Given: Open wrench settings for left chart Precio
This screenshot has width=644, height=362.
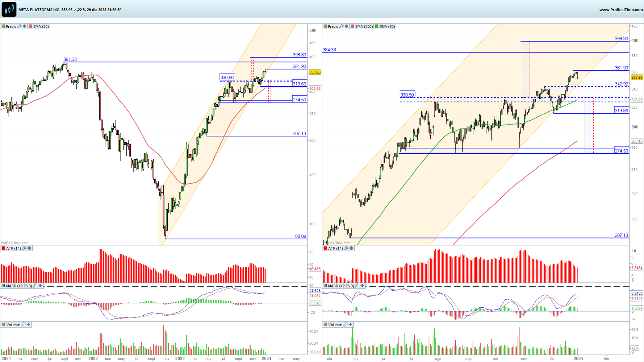Looking at the screenshot, I should 20,26.
